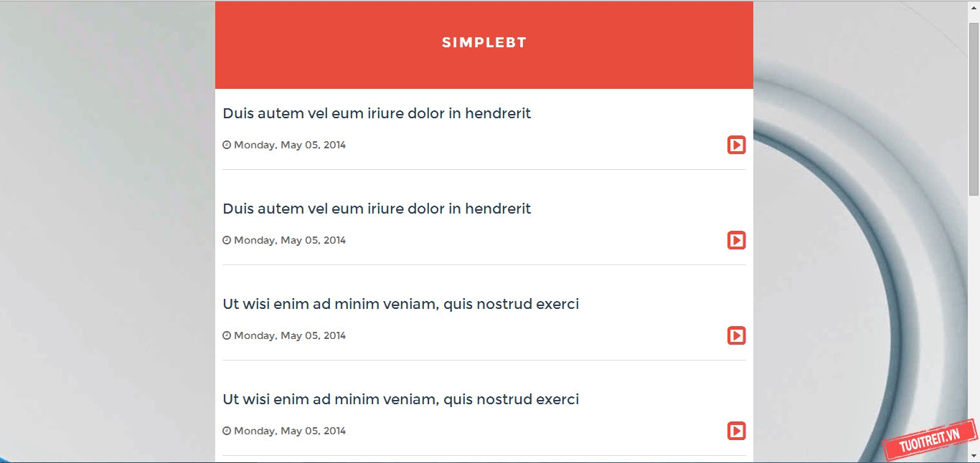Click the second post's "Monday, May 05, 2014" date
The image size is (980, 463).
(290, 240)
